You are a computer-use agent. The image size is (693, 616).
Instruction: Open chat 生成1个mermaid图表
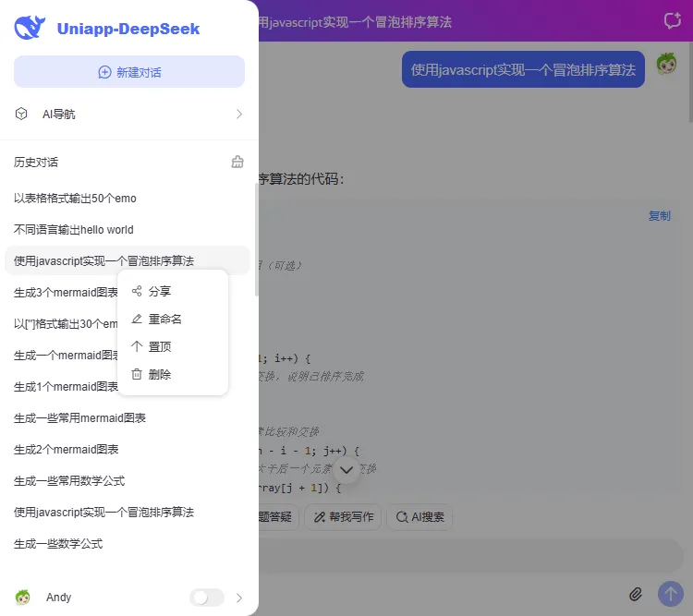pos(66,387)
